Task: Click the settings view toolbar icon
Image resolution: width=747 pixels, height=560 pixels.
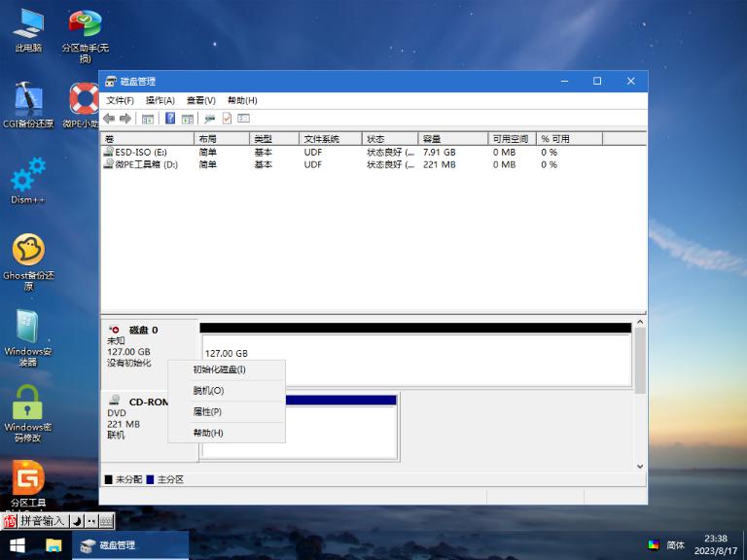Action: pos(243,118)
